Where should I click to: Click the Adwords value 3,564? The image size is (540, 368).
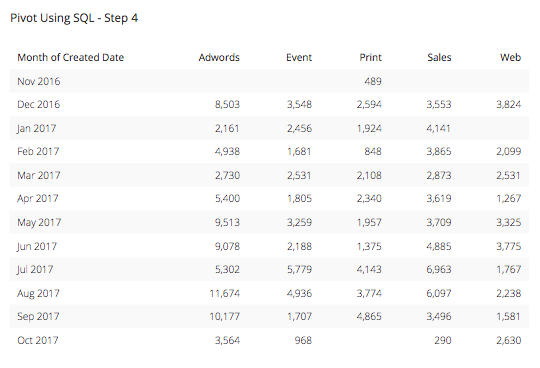[x=227, y=340]
